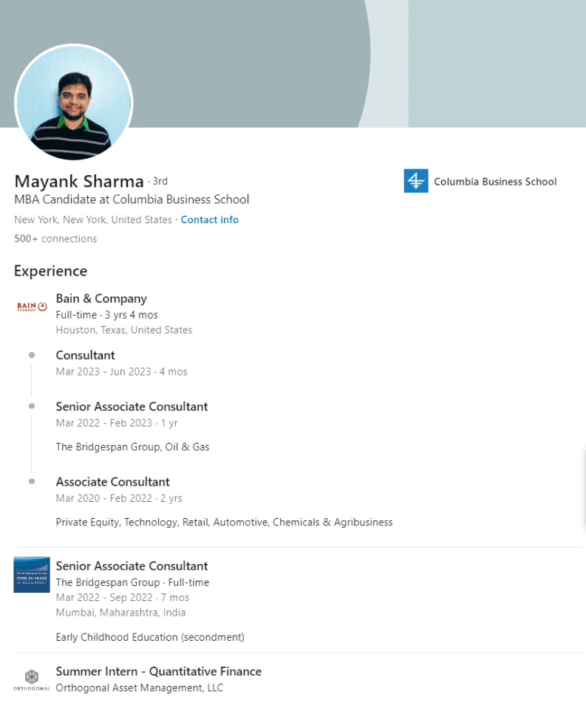Click the 3rd degree connection badge
This screenshot has width=586, height=728.
coord(160,181)
